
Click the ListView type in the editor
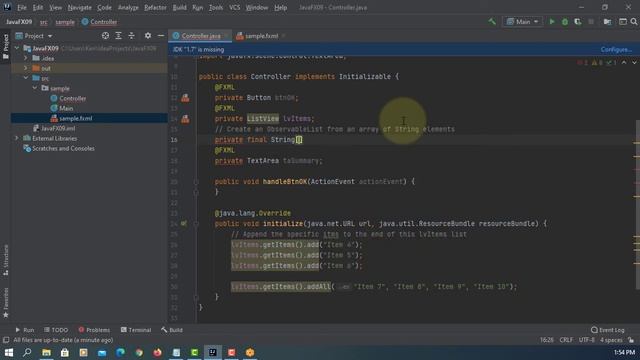click(262, 119)
